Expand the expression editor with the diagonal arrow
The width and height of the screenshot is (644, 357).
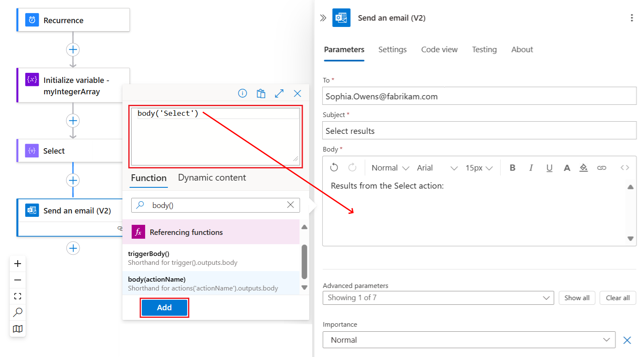279,93
